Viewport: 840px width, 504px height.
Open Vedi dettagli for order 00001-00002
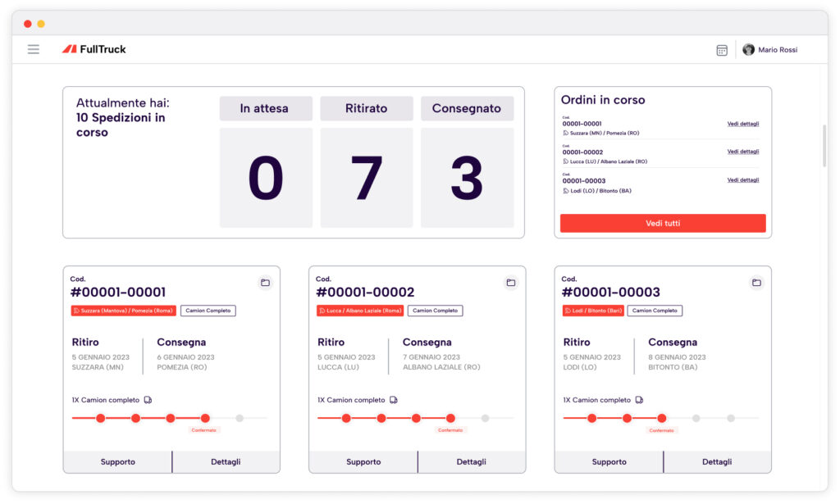coord(742,152)
